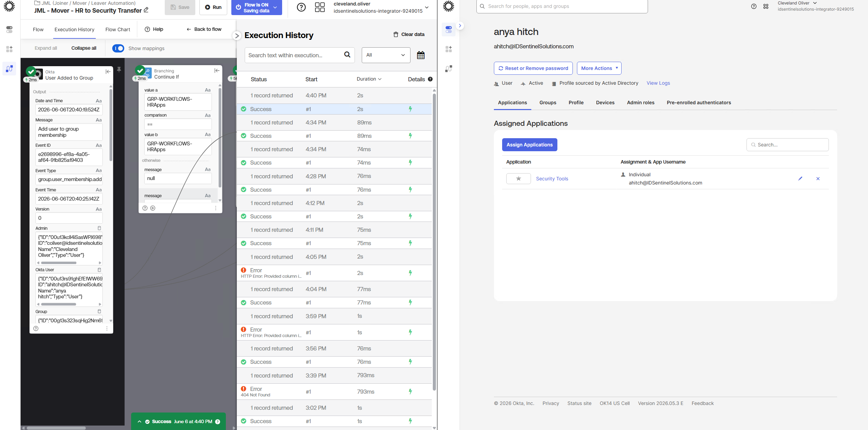Copy the Group output value
The width and height of the screenshot is (868, 430).
pos(99,312)
